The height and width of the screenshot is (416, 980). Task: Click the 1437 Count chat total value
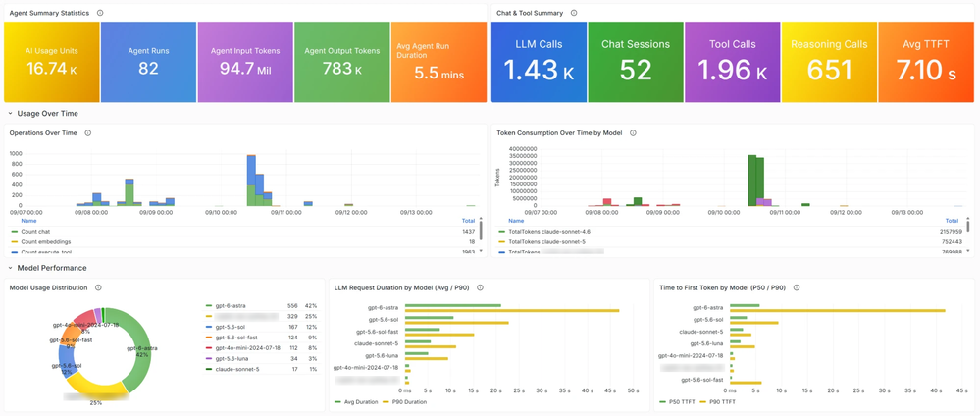click(469, 232)
